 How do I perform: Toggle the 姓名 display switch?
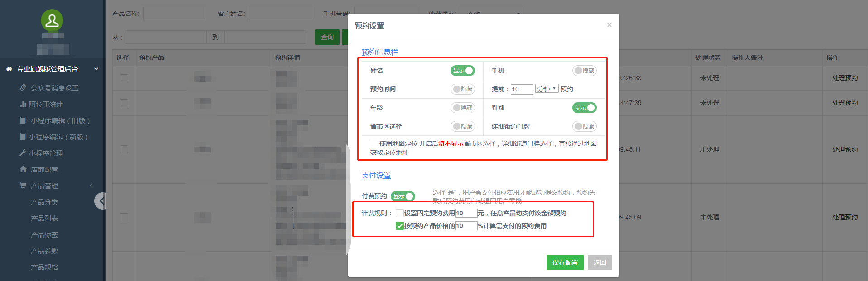pyautogui.click(x=462, y=71)
